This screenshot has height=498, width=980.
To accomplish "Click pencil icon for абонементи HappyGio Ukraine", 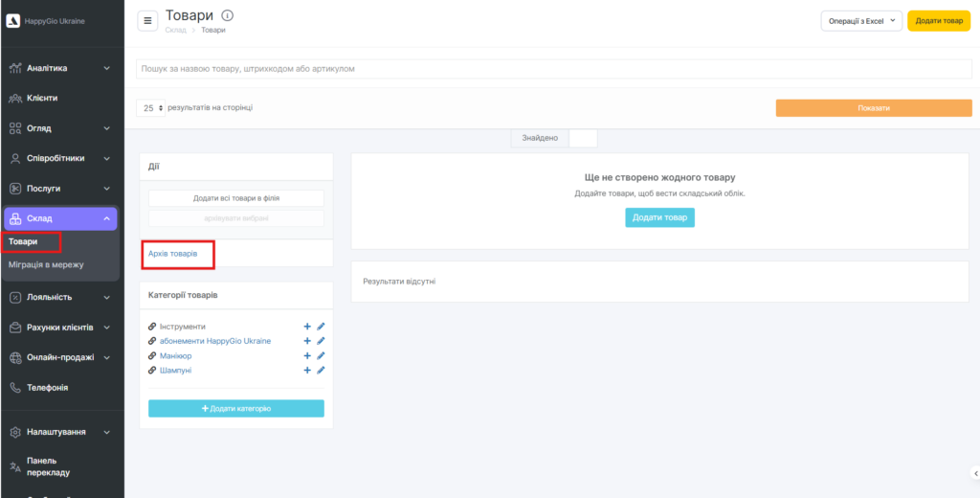I will point(322,341).
